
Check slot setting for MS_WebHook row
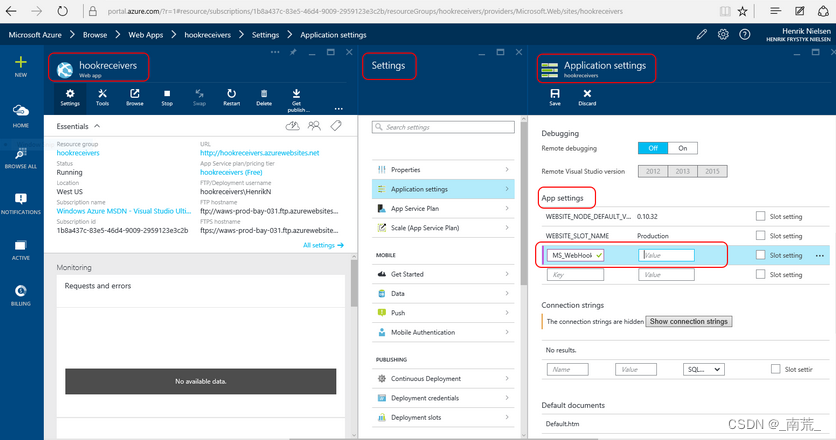(x=760, y=255)
